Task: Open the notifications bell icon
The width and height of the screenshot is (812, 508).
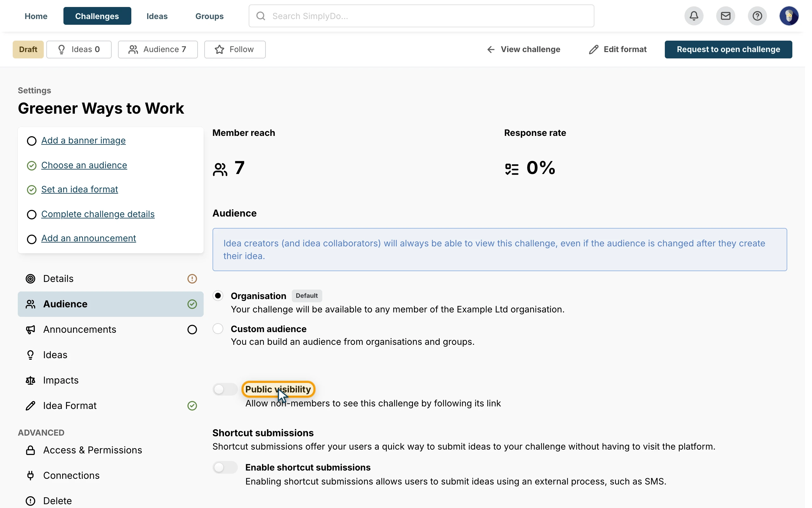Action: 694,16
